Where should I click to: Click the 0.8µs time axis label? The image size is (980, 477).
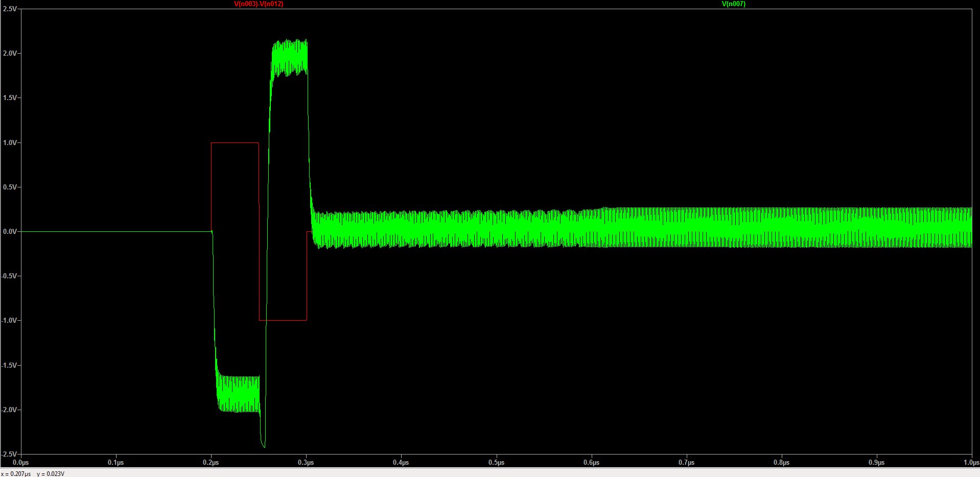coord(781,463)
